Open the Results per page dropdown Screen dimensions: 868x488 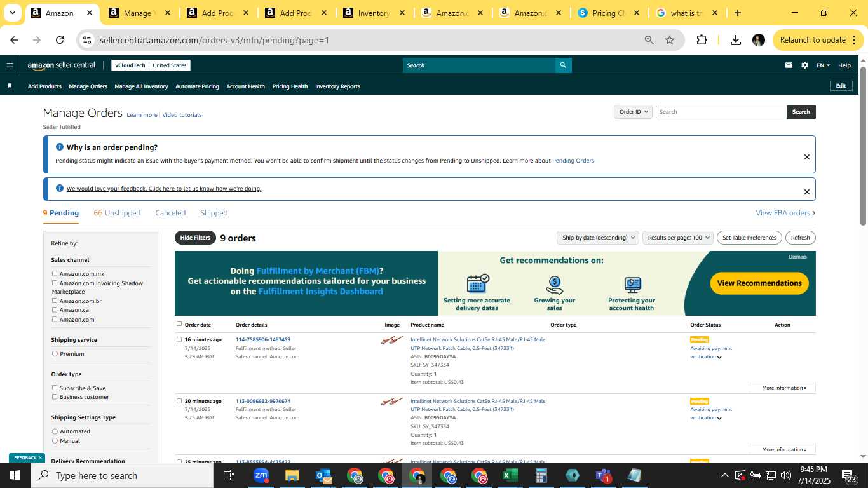click(678, 238)
